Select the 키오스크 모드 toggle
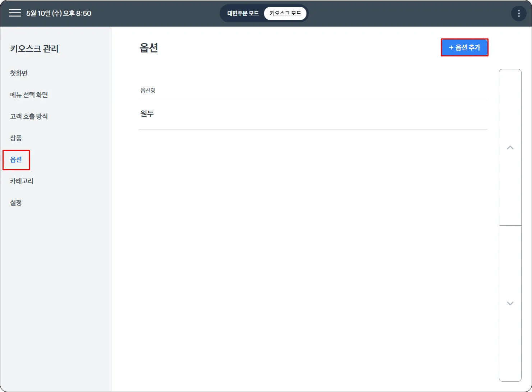The width and height of the screenshot is (532, 392). tap(285, 13)
